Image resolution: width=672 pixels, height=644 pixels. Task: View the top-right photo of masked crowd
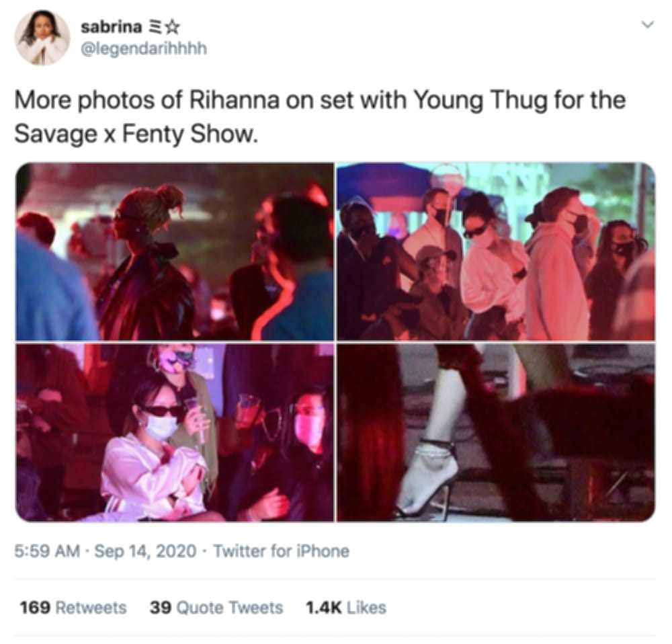click(496, 251)
